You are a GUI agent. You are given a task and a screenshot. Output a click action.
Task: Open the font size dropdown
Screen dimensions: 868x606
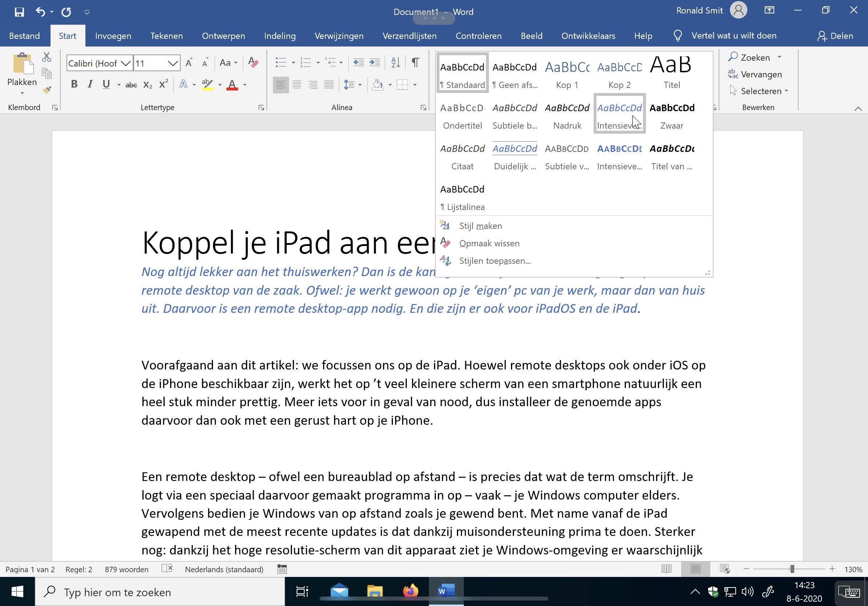[173, 63]
